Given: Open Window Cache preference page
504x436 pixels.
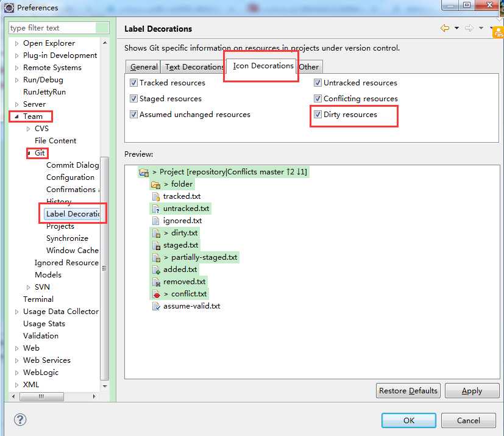Looking at the screenshot, I should [73, 251].
